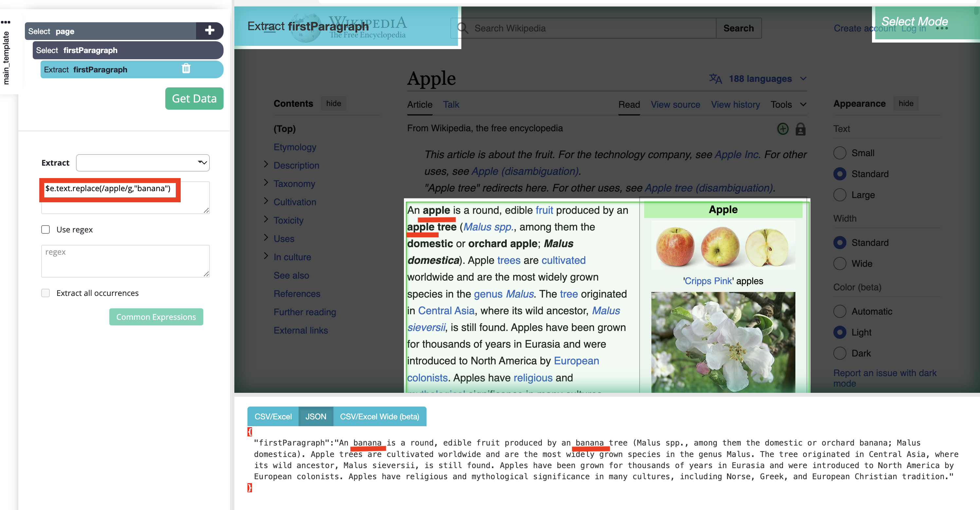Screen dimensions: 980x510
Task: Click the Cripps Pink caption link
Action: click(708, 281)
